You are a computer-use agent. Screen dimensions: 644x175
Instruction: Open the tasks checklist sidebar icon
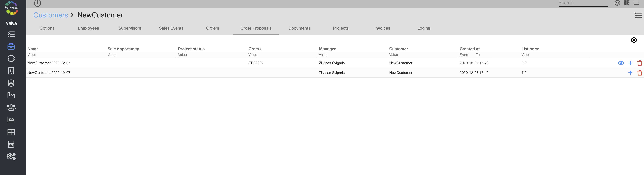click(11, 34)
